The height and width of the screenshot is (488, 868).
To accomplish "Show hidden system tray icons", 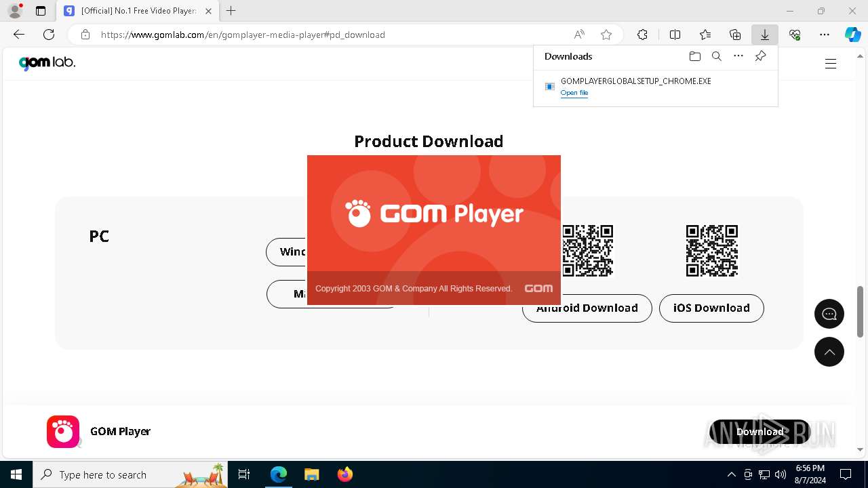I will pos(731,474).
